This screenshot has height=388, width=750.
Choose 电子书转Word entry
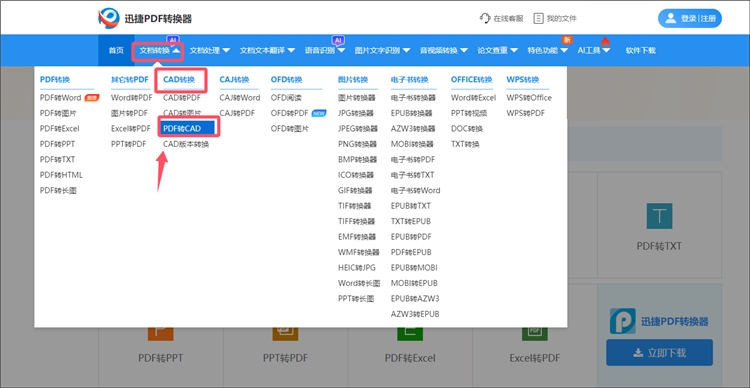(x=416, y=190)
